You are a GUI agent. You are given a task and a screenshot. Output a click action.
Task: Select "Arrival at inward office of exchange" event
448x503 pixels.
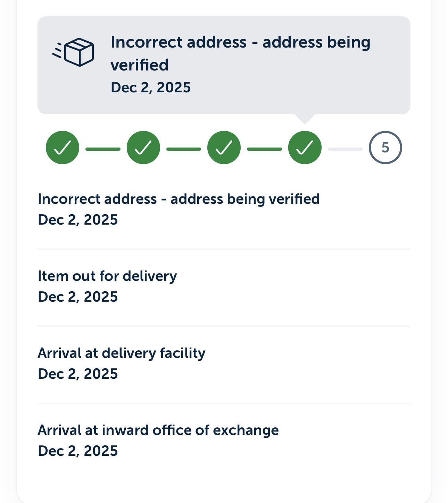[158, 430]
